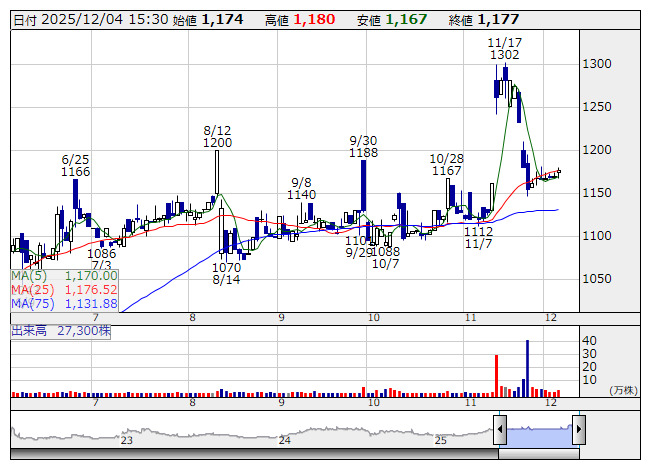The width and height of the screenshot is (653, 470).
Task: Click the blue selected range in the navigator
Action: pyautogui.click(x=539, y=431)
